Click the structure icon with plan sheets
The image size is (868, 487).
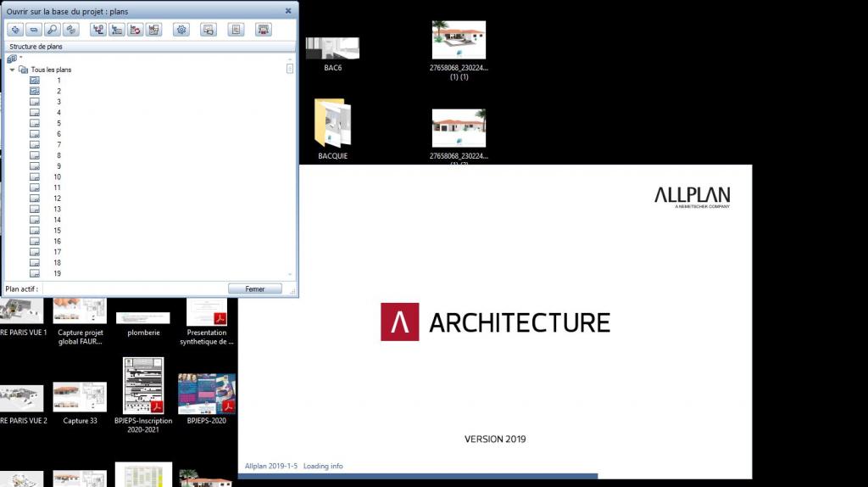coord(154,30)
